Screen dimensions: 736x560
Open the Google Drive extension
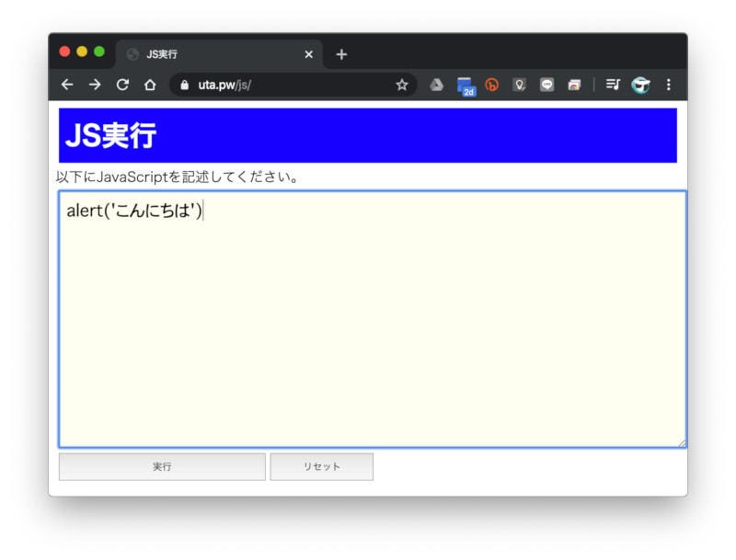point(436,85)
